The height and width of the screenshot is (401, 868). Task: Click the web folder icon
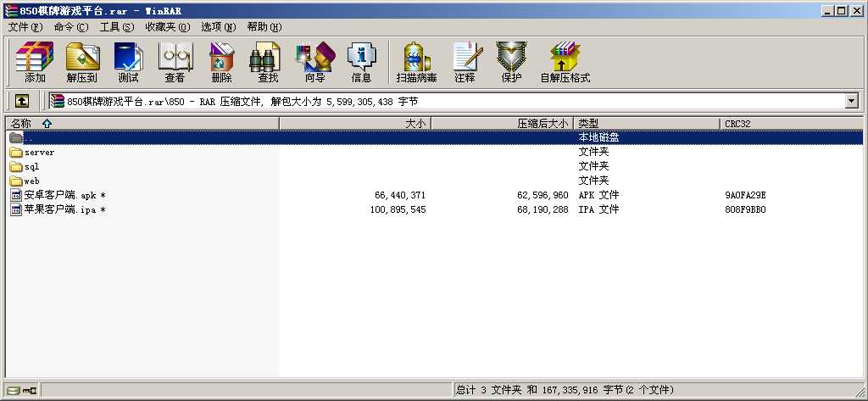[16, 181]
